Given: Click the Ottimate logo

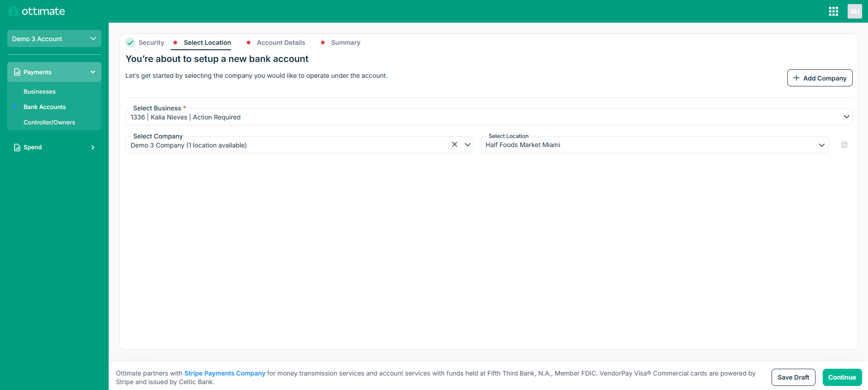Looking at the screenshot, I should pyautogui.click(x=37, y=11).
